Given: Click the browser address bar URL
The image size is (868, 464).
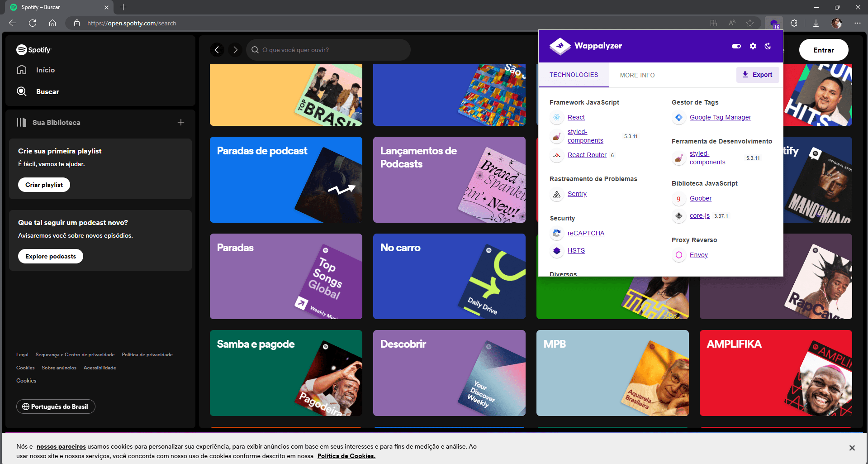Looking at the screenshot, I should pyautogui.click(x=132, y=23).
